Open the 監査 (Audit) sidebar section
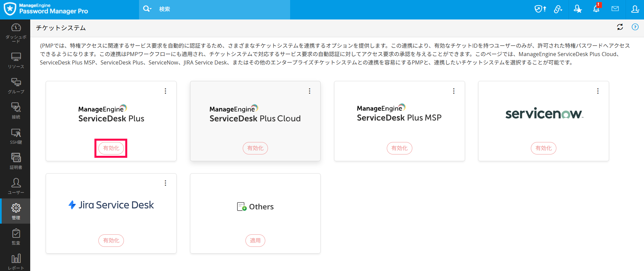 [16, 237]
